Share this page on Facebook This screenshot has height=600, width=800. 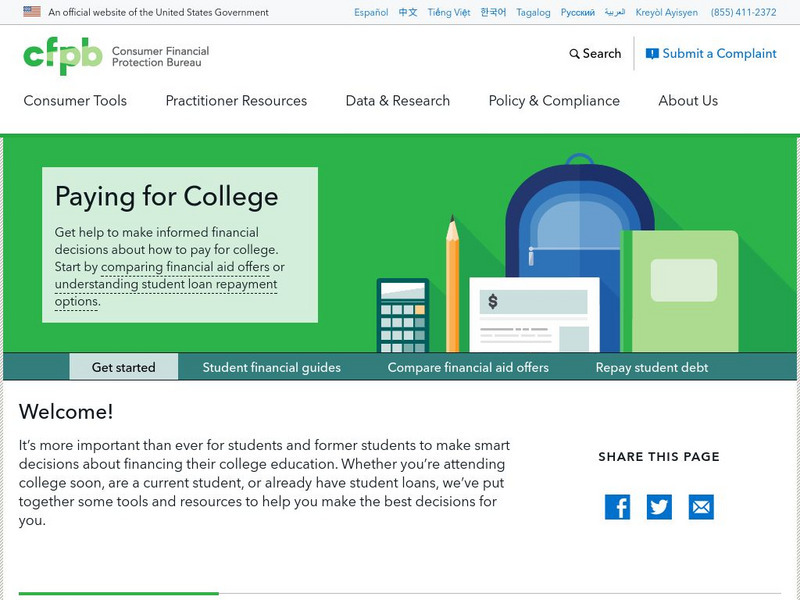click(617, 507)
